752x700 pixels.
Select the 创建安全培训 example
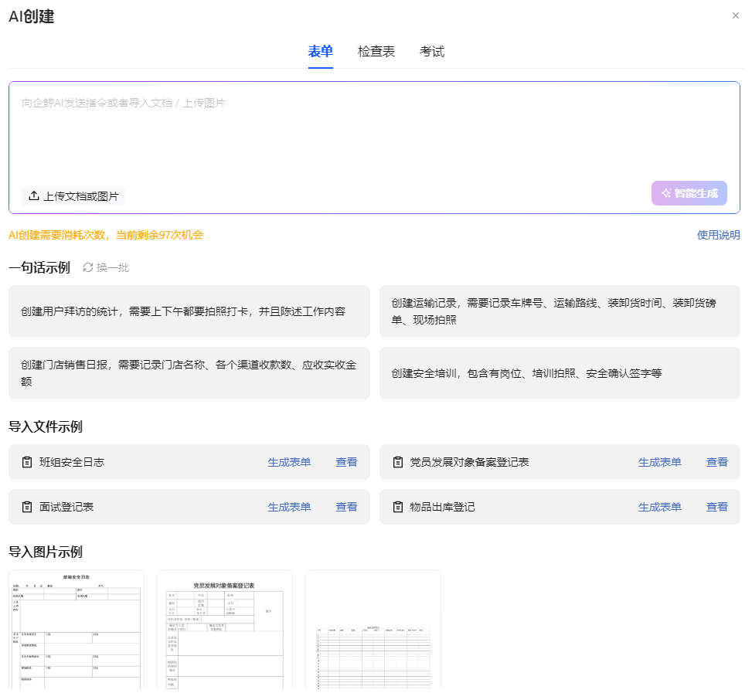click(x=560, y=373)
